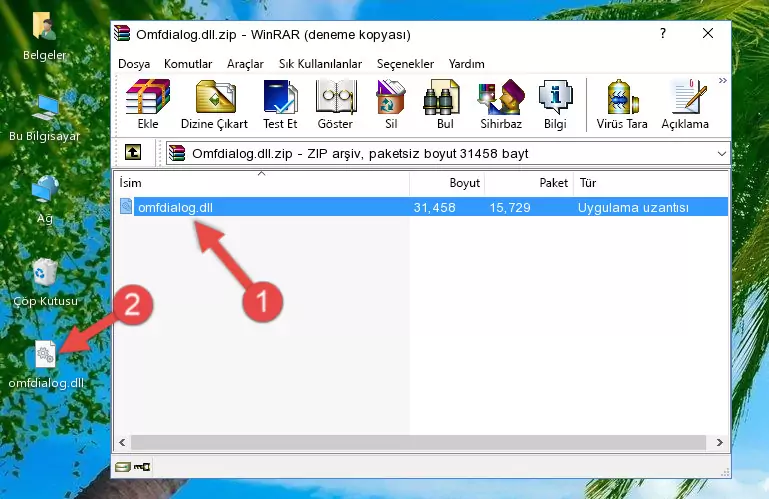Open the Bul search tool
The height and width of the screenshot is (499, 769).
coord(445,104)
